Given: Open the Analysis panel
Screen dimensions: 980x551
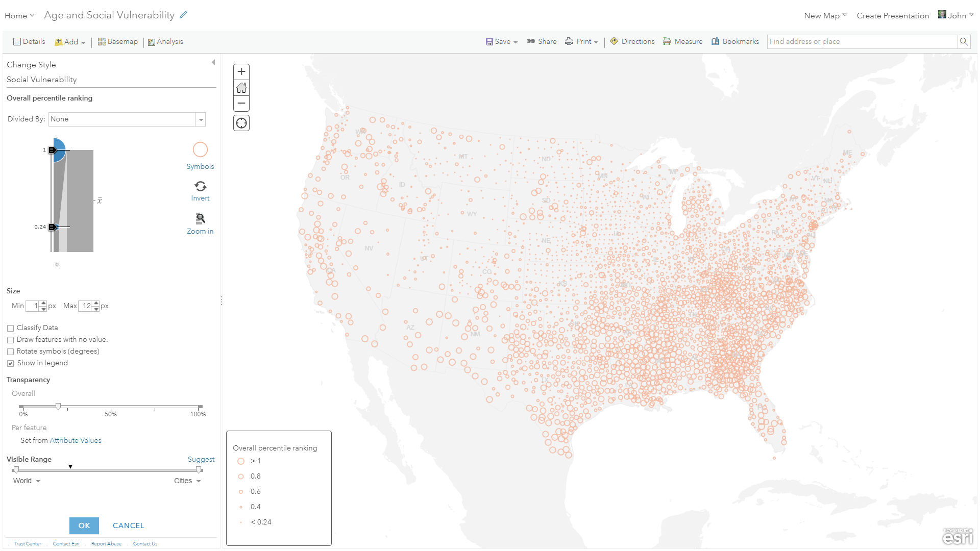Looking at the screenshot, I should pyautogui.click(x=165, y=42).
